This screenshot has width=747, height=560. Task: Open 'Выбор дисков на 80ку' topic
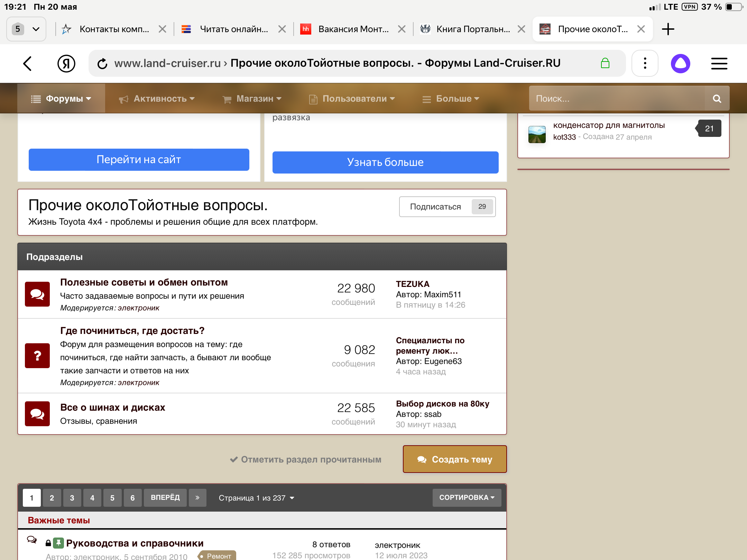tap(443, 404)
